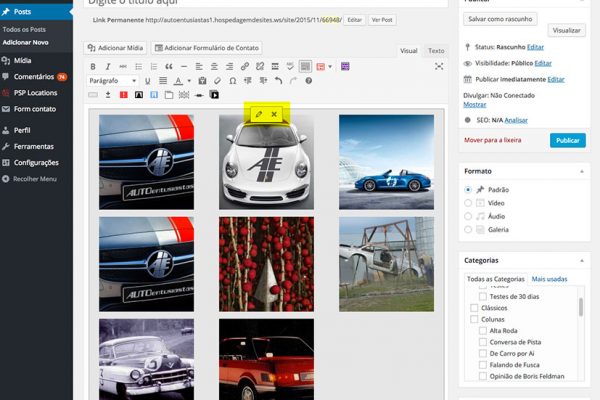This screenshot has width=600, height=400.
Task: Switch to the Texto editor tab
Action: [436, 50]
